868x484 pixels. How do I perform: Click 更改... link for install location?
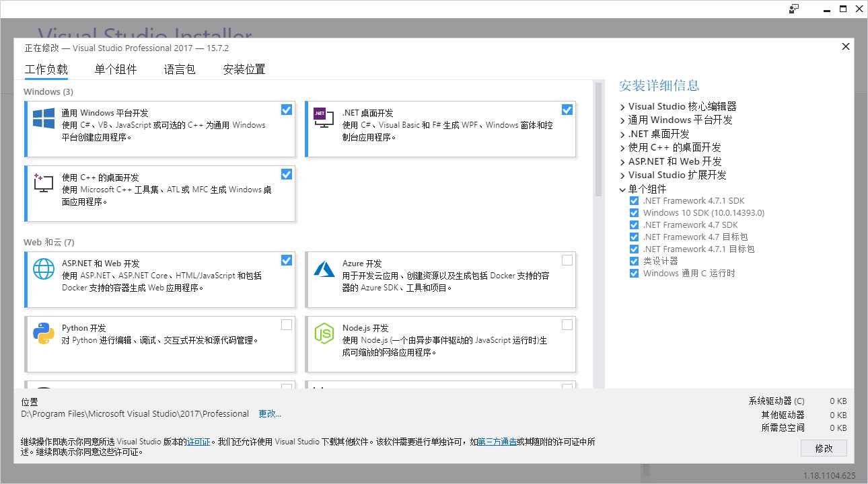[x=270, y=414]
